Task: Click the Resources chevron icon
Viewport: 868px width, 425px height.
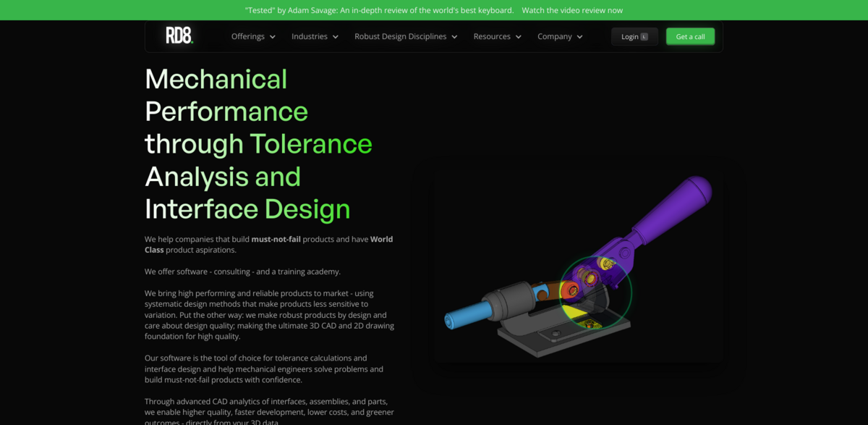Action: tap(520, 36)
